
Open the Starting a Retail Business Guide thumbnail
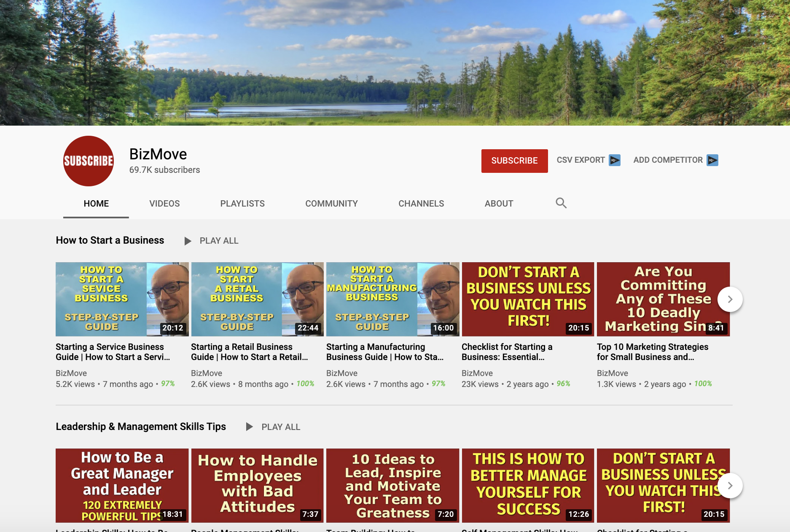click(x=257, y=299)
